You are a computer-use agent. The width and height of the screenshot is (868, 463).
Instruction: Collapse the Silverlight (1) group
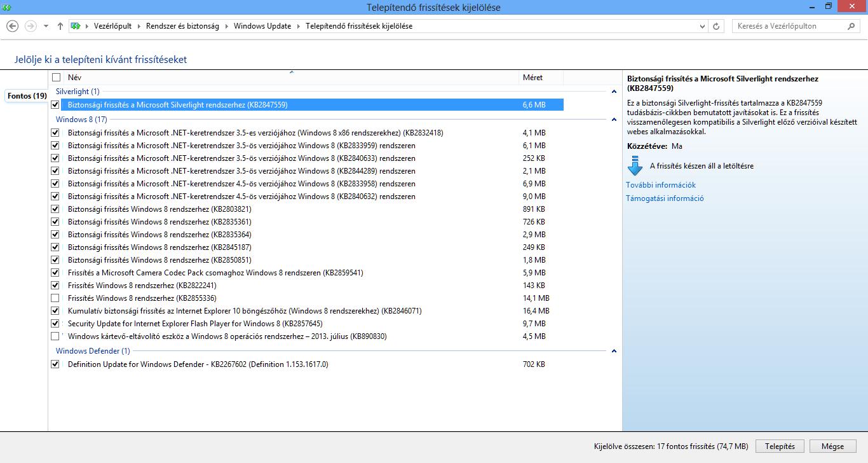(x=614, y=92)
